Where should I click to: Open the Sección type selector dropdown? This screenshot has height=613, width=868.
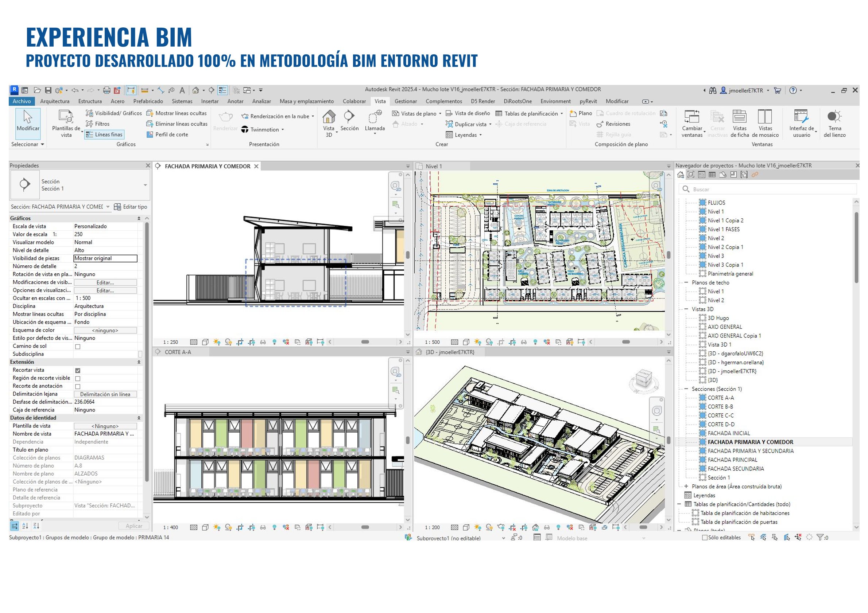[x=145, y=185]
